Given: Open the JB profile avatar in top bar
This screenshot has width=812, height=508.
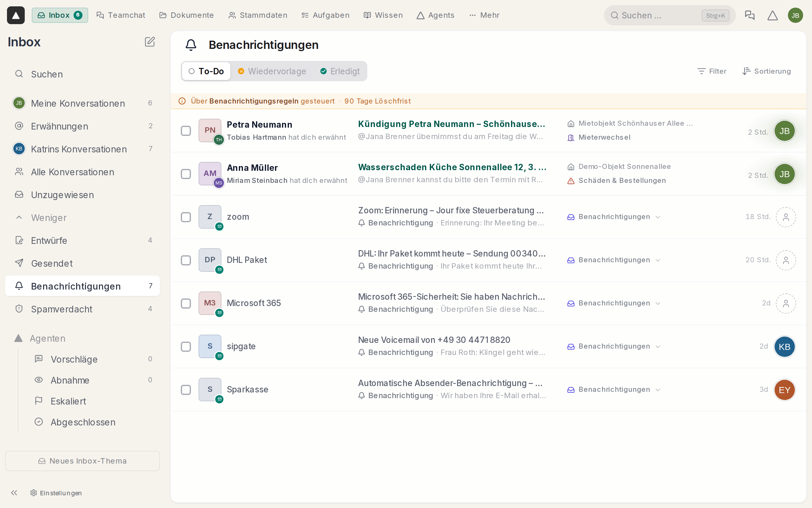Looking at the screenshot, I should pyautogui.click(x=795, y=15).
